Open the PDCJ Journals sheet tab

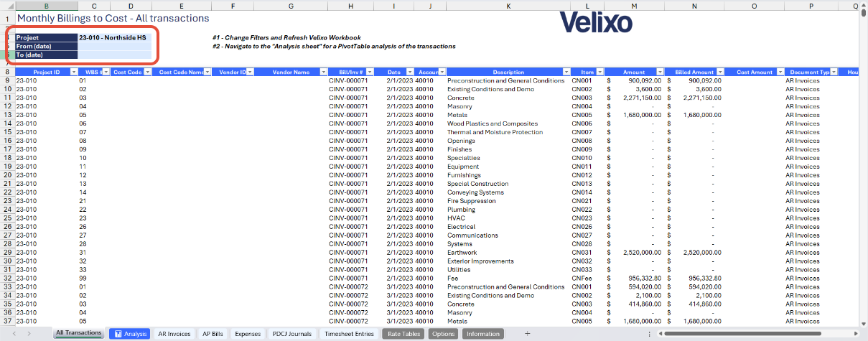pos(292,334)
